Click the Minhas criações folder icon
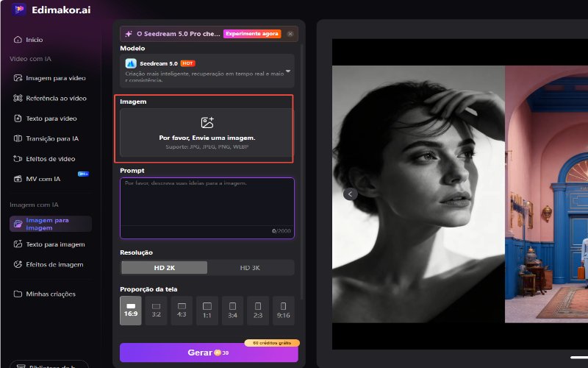 pyautogui.click(x=18, y=294)
